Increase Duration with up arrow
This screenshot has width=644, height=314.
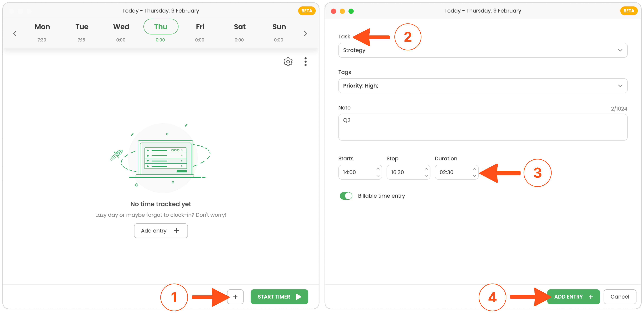(x=474, y=169)
